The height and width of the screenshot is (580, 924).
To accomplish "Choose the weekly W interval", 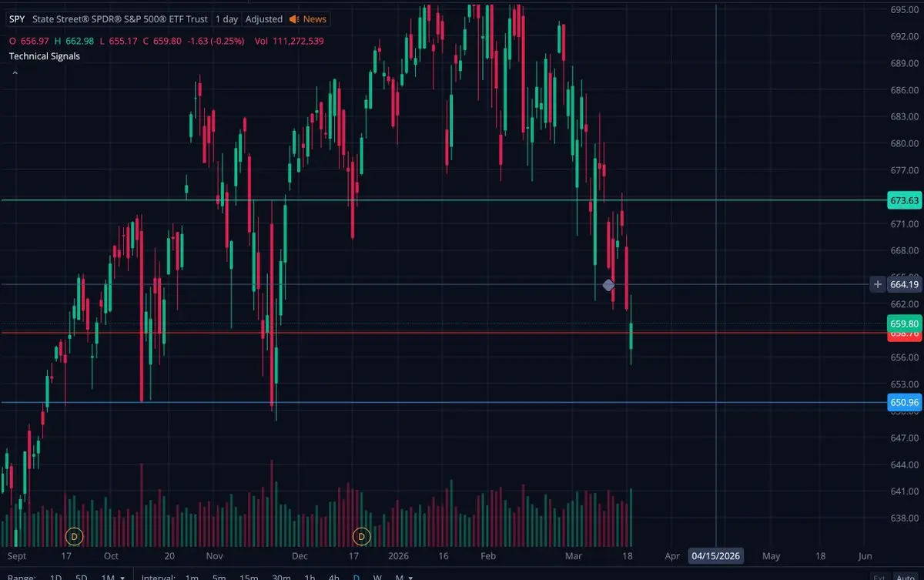I will (377, 577).
